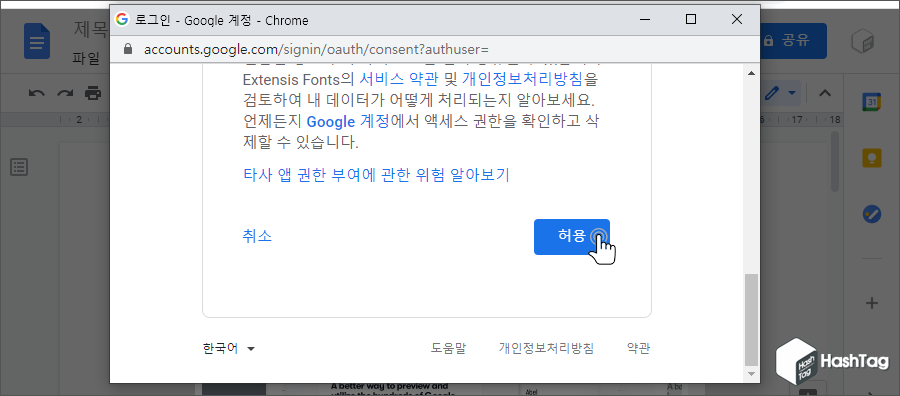900x396 pixels.
Task: Open the 개인정보처리방침 link in the consent text
Action: (x=523, y=78)
